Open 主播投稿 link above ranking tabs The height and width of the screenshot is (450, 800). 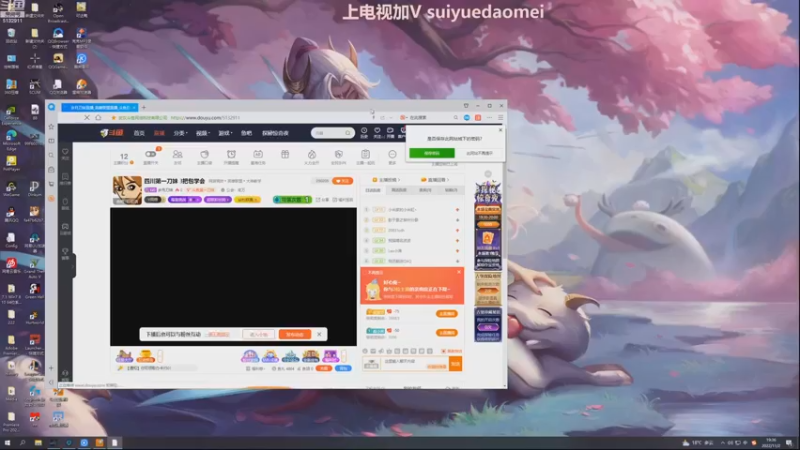[387, 180]
